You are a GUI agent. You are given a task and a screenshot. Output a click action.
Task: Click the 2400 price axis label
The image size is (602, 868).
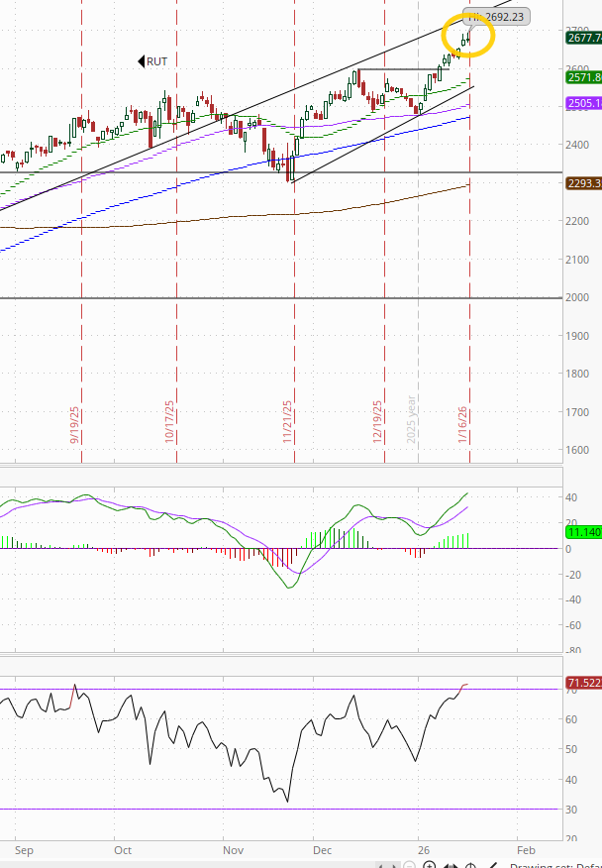tap(577, 145)
